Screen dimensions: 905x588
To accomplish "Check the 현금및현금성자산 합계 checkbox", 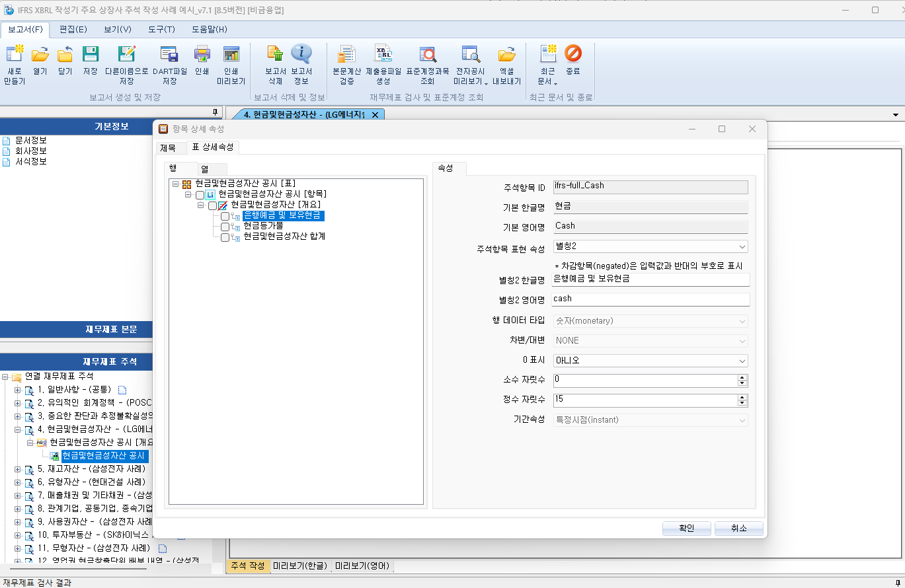I will click(x=225, y=237).
